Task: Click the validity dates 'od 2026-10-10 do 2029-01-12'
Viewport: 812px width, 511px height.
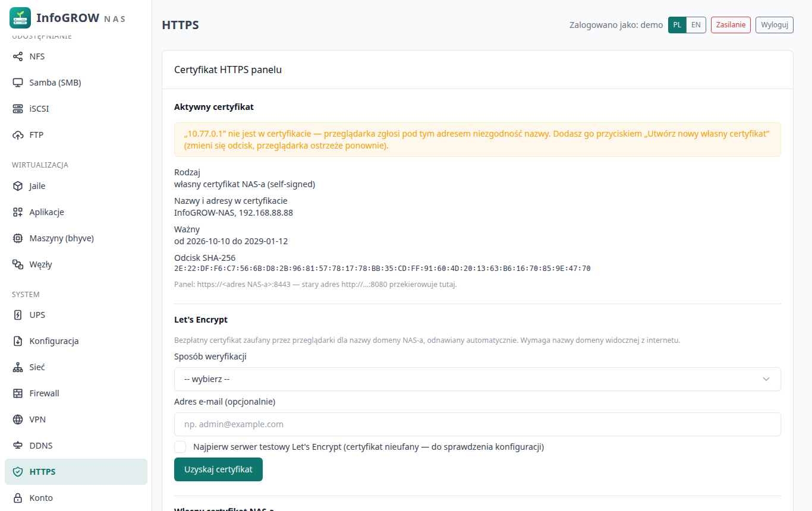Action: click(x=231, y=241)
